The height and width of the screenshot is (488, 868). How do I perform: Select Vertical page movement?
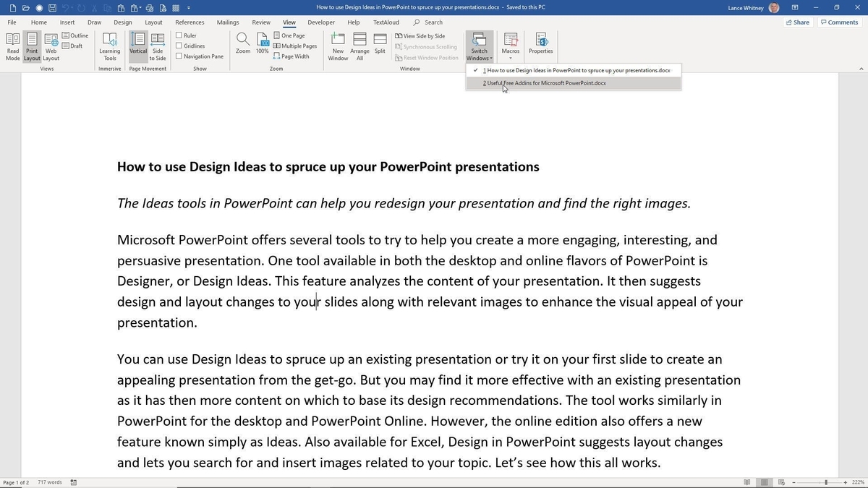138,46
